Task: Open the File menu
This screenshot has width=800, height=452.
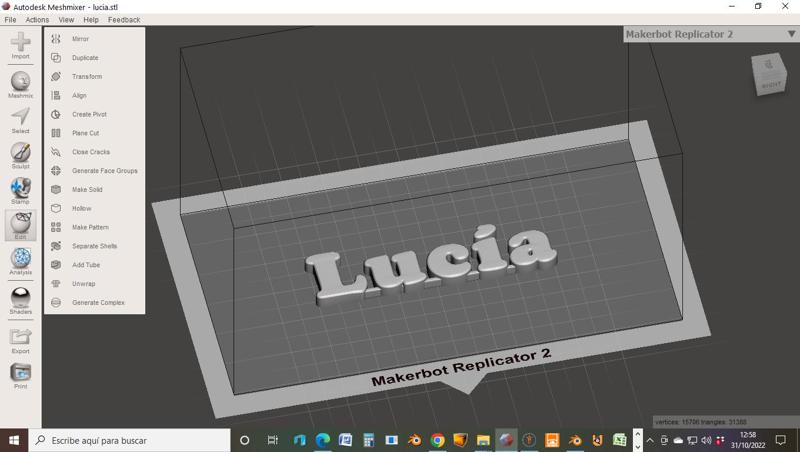Action: [x=10, y=19]
